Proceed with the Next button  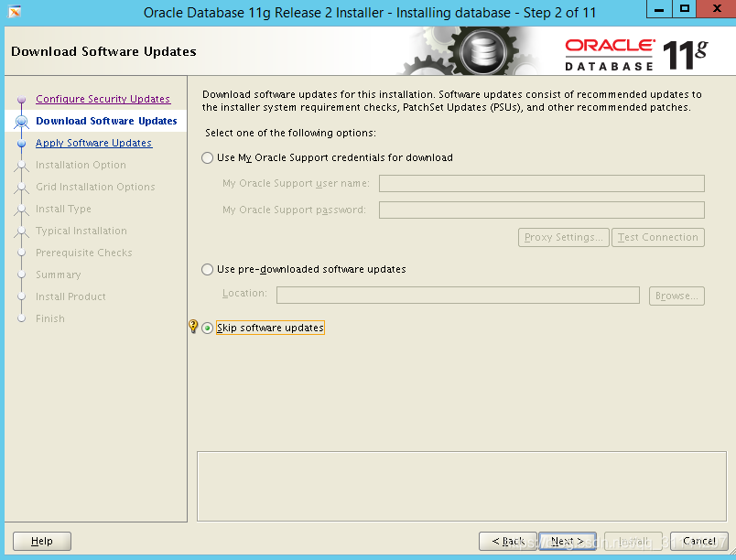click(x=568, y=541)
